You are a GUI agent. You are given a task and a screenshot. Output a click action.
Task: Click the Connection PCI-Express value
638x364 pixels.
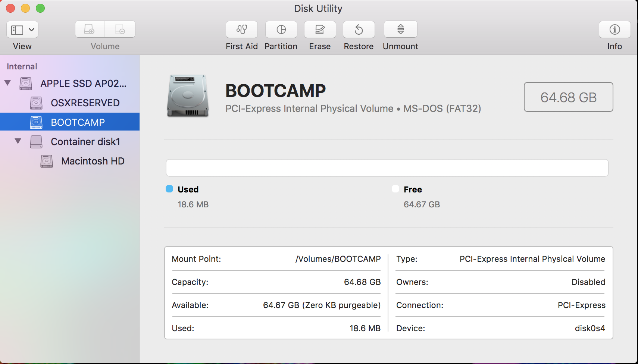pyautogui.click(x=582, y=305)
